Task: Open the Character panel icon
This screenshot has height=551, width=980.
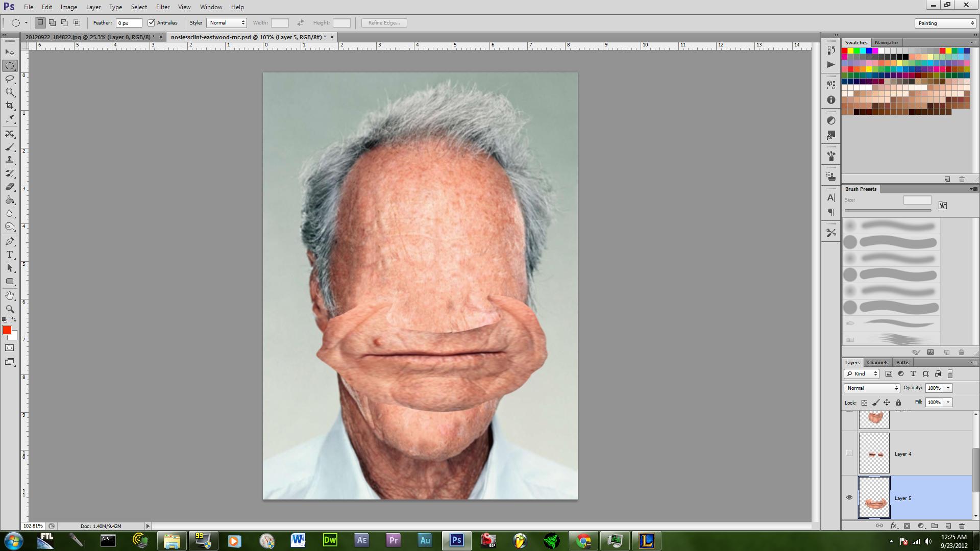Action: 831,197
